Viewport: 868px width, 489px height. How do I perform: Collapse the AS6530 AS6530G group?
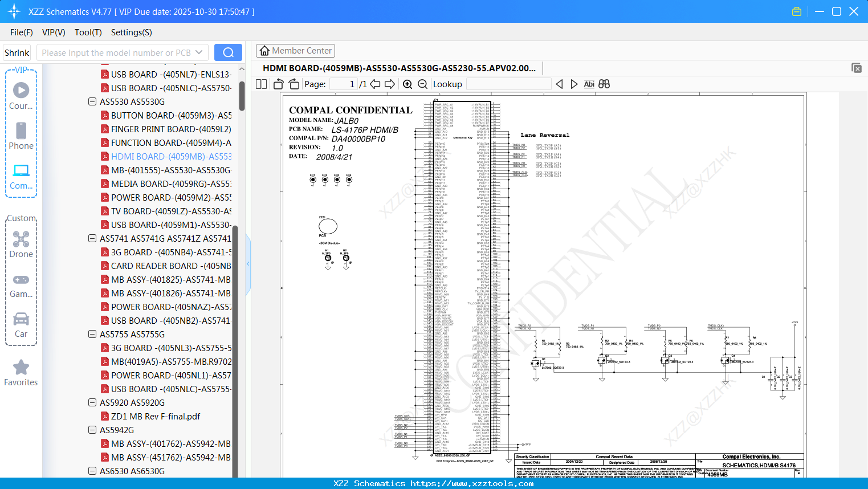tap(92, 471)
